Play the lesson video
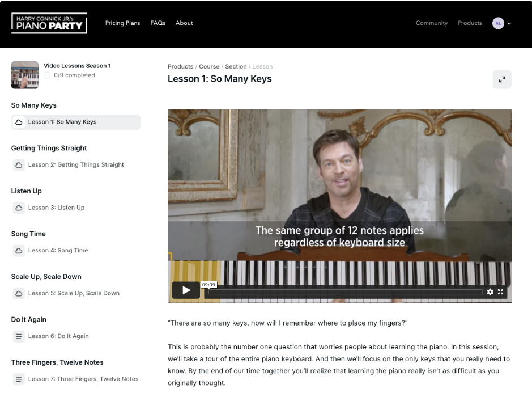This screenshot has width=532, height=393. [x=186, y=290]
